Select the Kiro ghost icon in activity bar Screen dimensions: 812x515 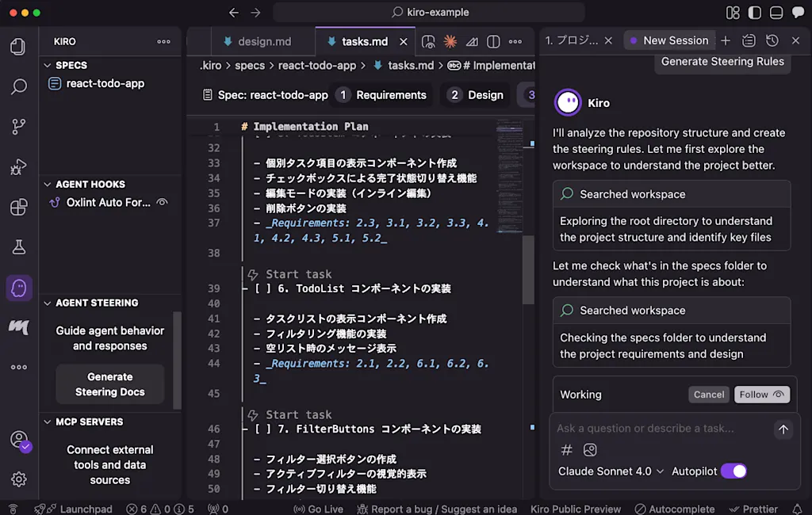(x=19, y=288)
